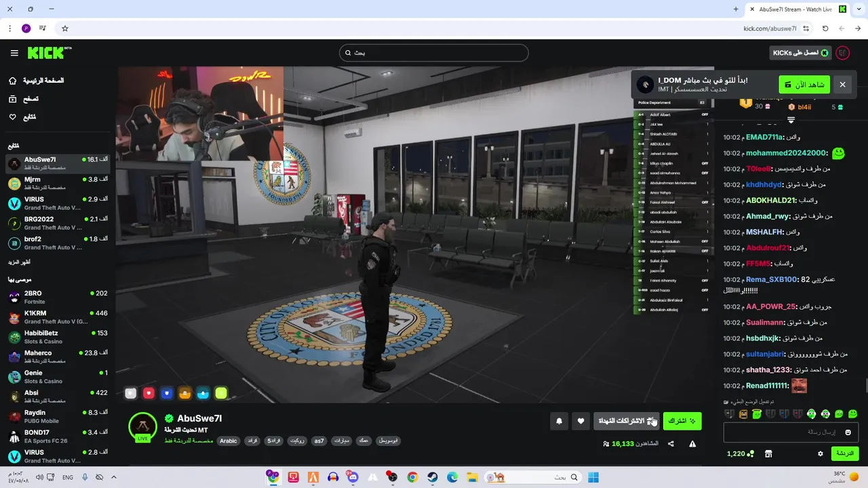Screen dimensions: 868x488
Task: Click the get KICKs button
Action: 800,53
